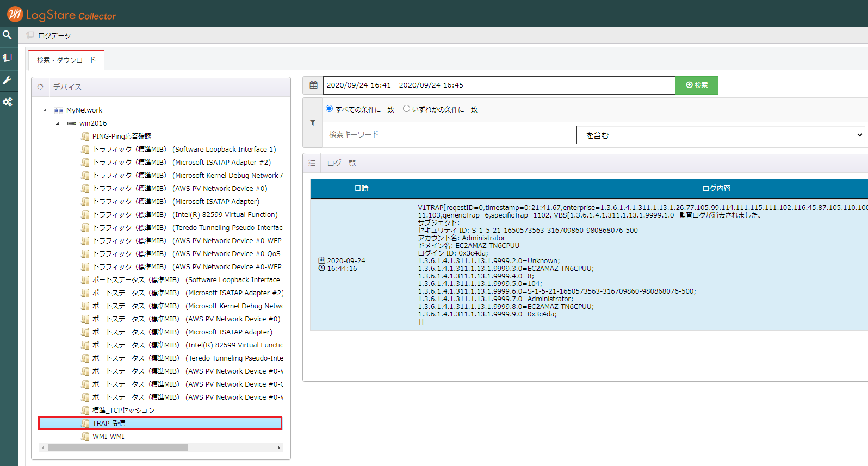
Task: Click the date range input field
Action: click(x=499, y=85)
